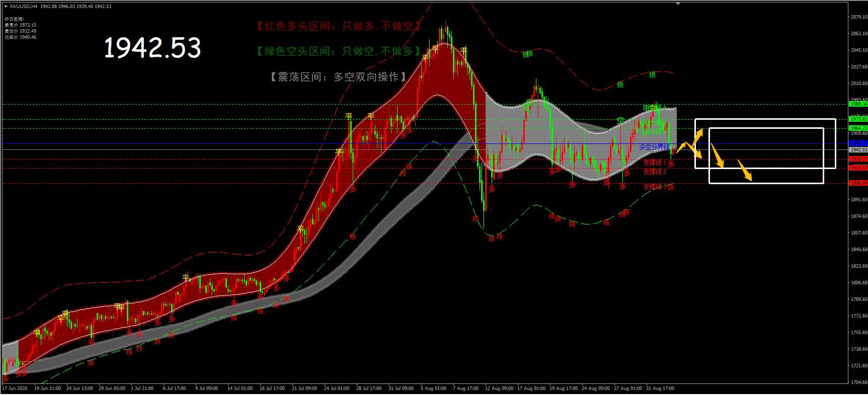Click the 1823.60 price axis value

point(859,266)
